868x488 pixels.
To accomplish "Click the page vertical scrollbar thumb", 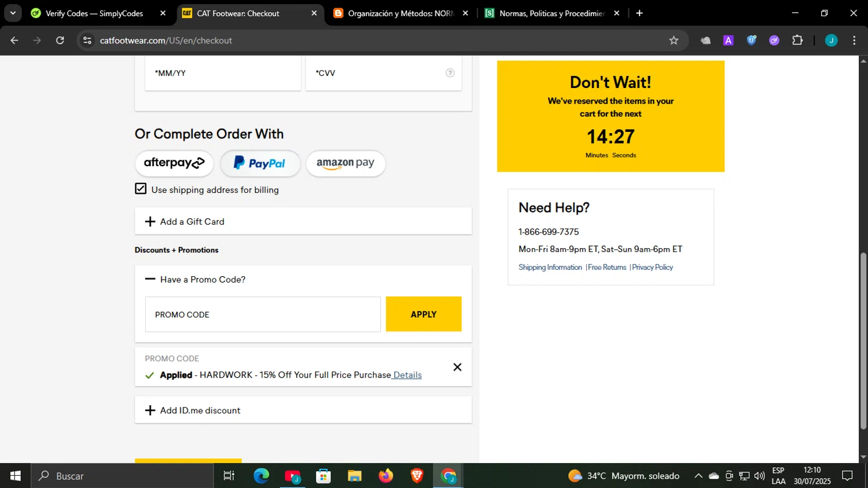I will pyautogui.click(x=863, y=340).
